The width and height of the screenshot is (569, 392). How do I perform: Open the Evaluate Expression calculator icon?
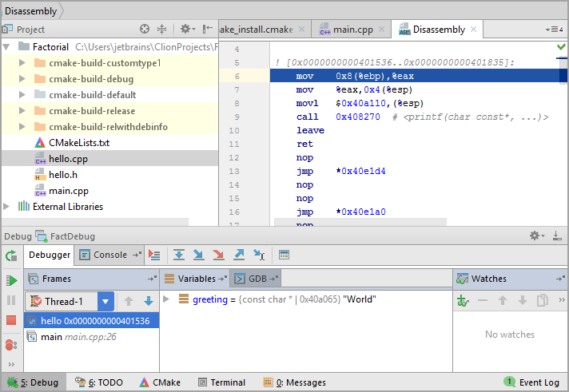[284, 255]
